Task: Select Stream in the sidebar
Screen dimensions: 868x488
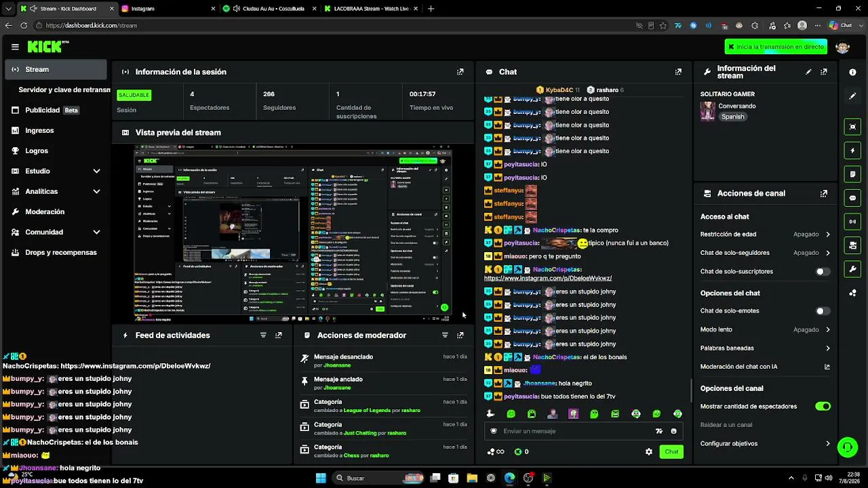Action: coord(56,70)
